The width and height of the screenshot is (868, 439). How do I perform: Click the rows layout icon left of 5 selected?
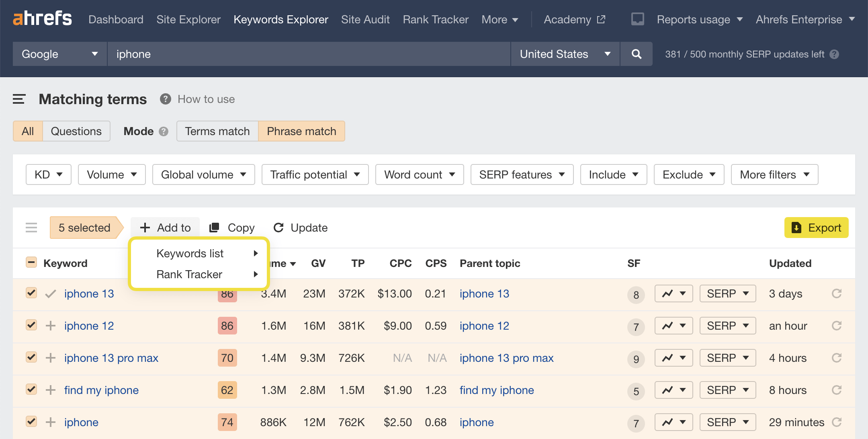pyautogui.click(x=31, y=228)
